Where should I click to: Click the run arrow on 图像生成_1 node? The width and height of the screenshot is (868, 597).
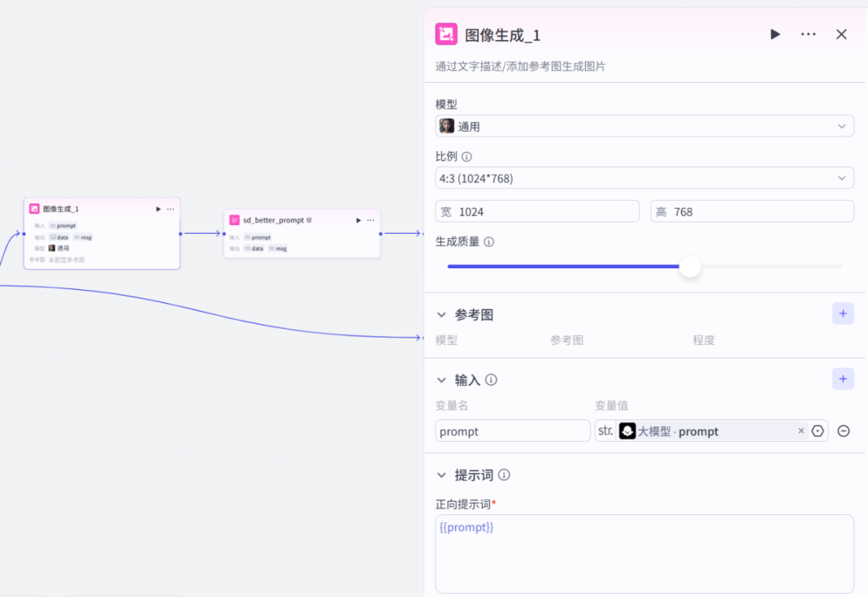coord(158,208)
